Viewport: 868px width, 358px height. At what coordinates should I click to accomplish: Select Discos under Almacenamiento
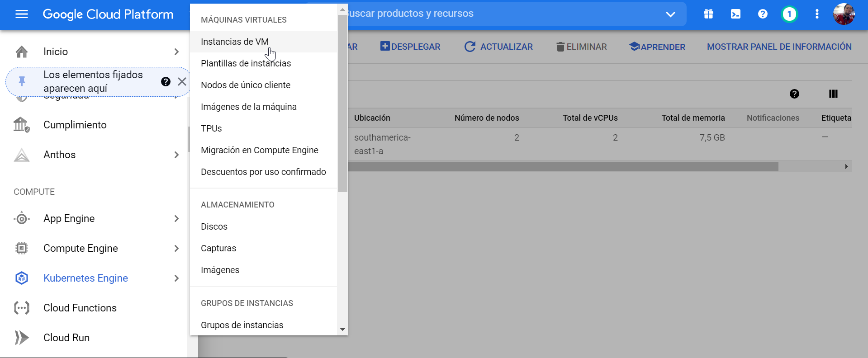point(264,226)
